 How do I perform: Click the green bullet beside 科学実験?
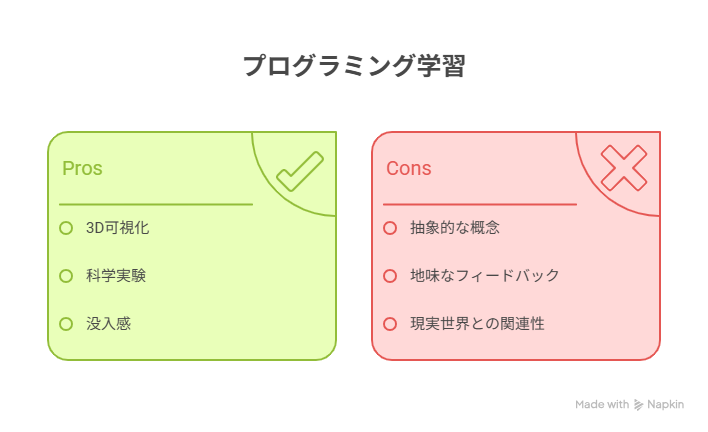point(66,276)
